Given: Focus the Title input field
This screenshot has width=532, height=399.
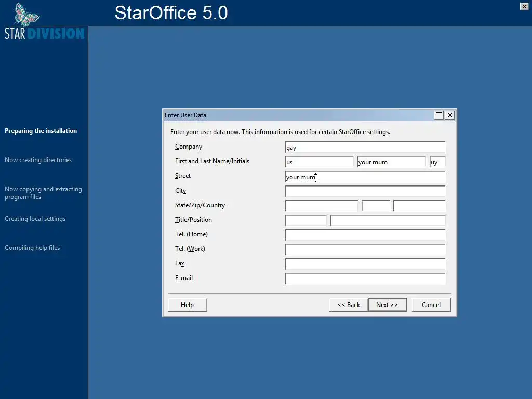Looking at the screenshot, I should [x=306, y=220].
